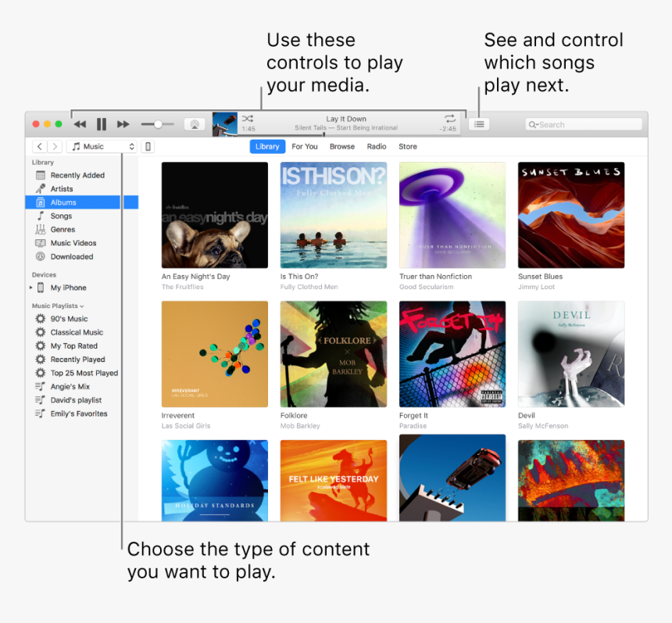Screen dimensions: 672x623
Task: Open the Holiday Standards album cover
Action: click(x=215, y=481)
